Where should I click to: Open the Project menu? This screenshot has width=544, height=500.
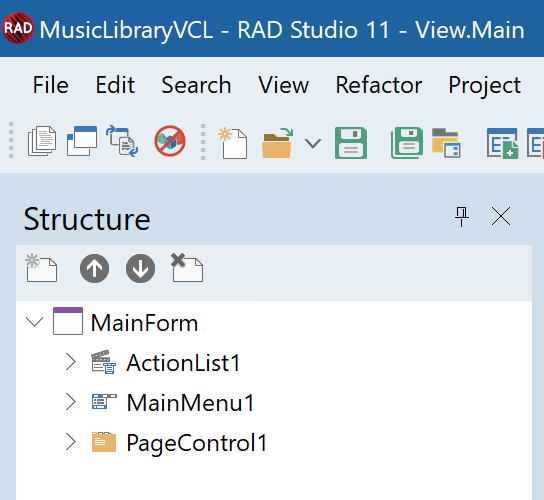485,85
